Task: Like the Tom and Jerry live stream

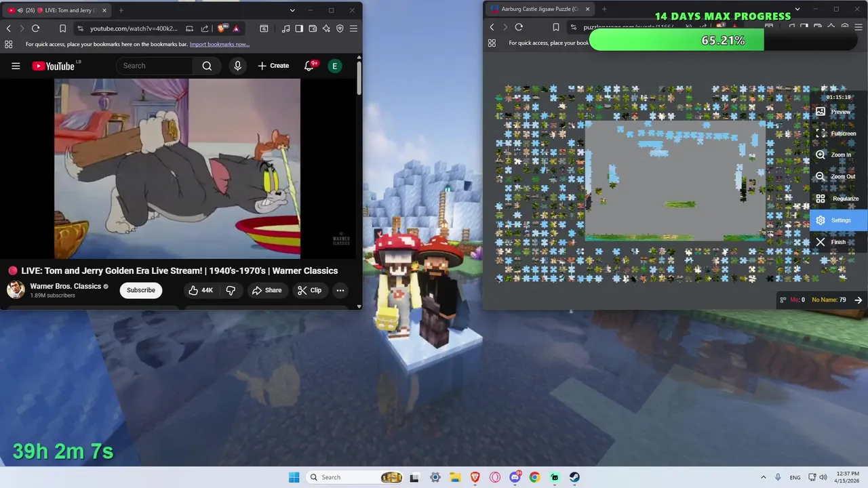Action: 201,290
